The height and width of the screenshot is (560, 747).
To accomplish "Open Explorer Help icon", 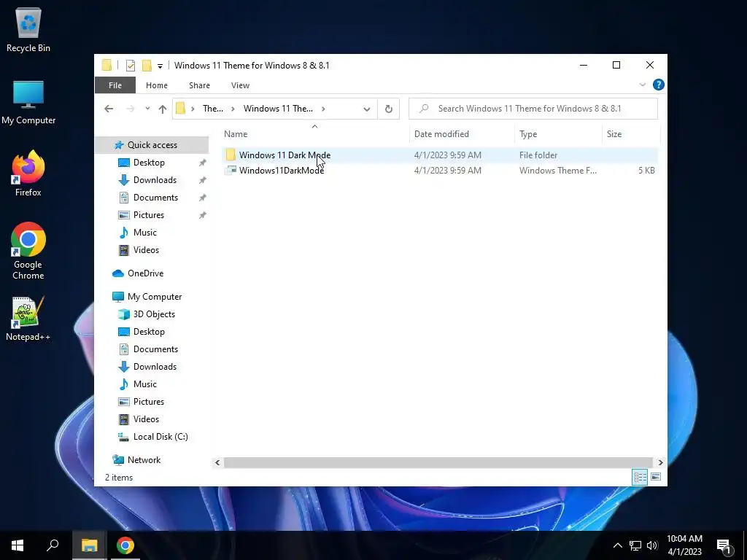I will pyautogui.click(x=659, y=85).
